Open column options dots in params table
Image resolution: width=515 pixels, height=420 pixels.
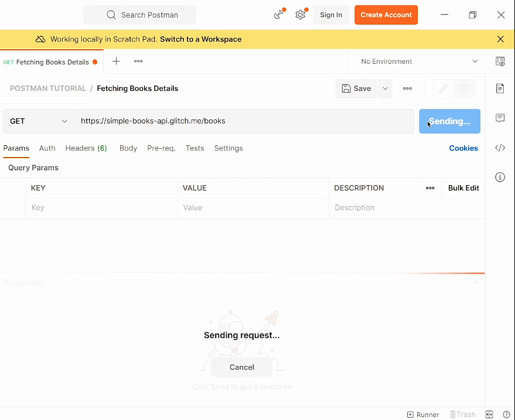pos(430,188)
